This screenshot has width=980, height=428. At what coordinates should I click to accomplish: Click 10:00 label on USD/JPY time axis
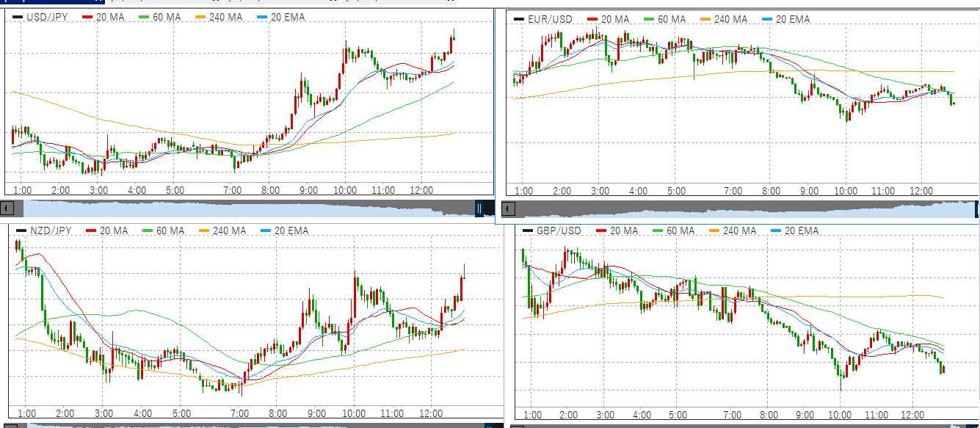point(345,190)
